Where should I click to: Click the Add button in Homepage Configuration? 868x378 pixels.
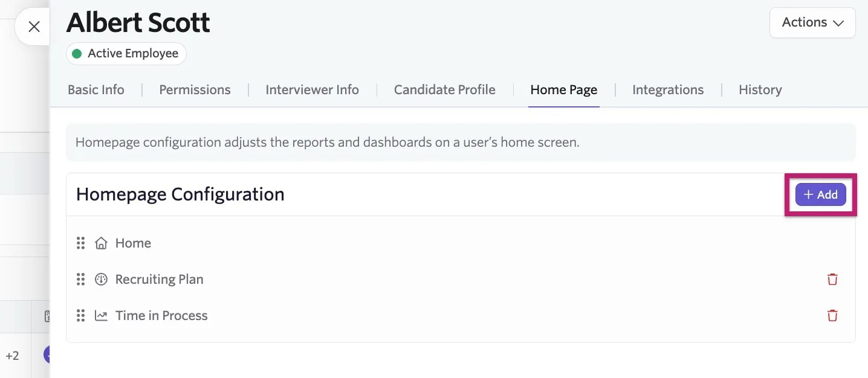[x=820, y=194]
